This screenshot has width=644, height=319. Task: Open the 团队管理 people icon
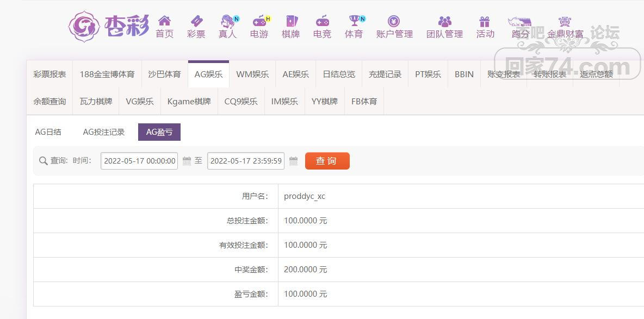(444, 21)
